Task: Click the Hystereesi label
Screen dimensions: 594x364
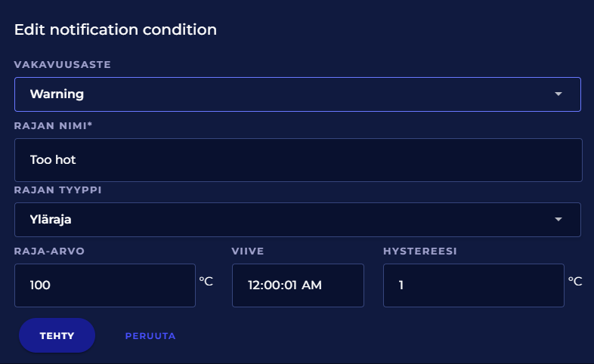Action: 419,251
